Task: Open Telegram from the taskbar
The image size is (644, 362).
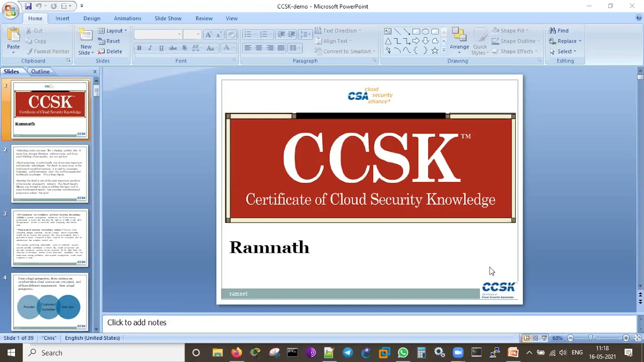Action: point(347,352)
